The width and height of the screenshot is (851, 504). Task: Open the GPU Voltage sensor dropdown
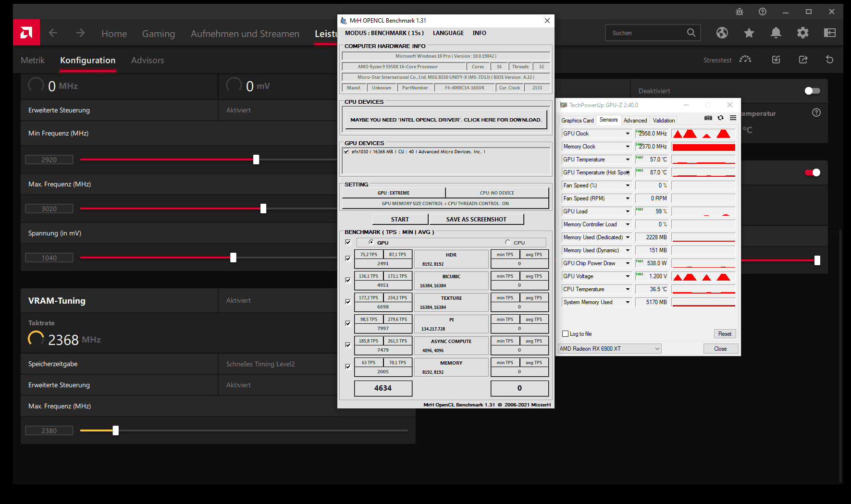pyautogui.click(x=628, y=276)
